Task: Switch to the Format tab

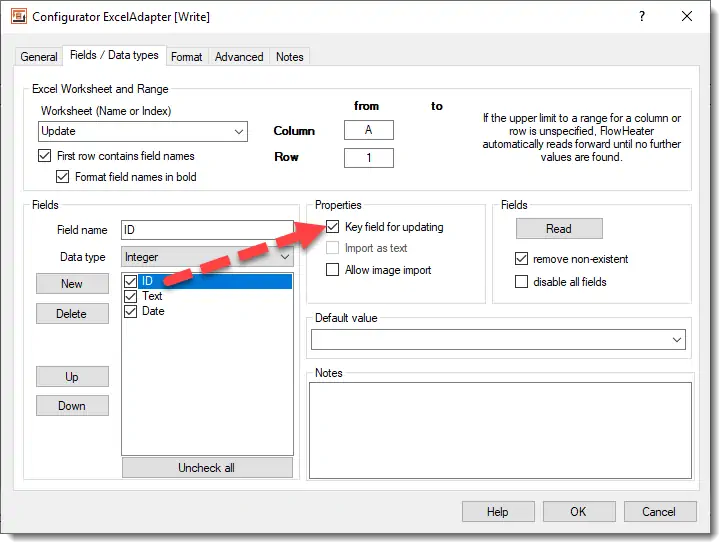Action: [x=186, y=57]
